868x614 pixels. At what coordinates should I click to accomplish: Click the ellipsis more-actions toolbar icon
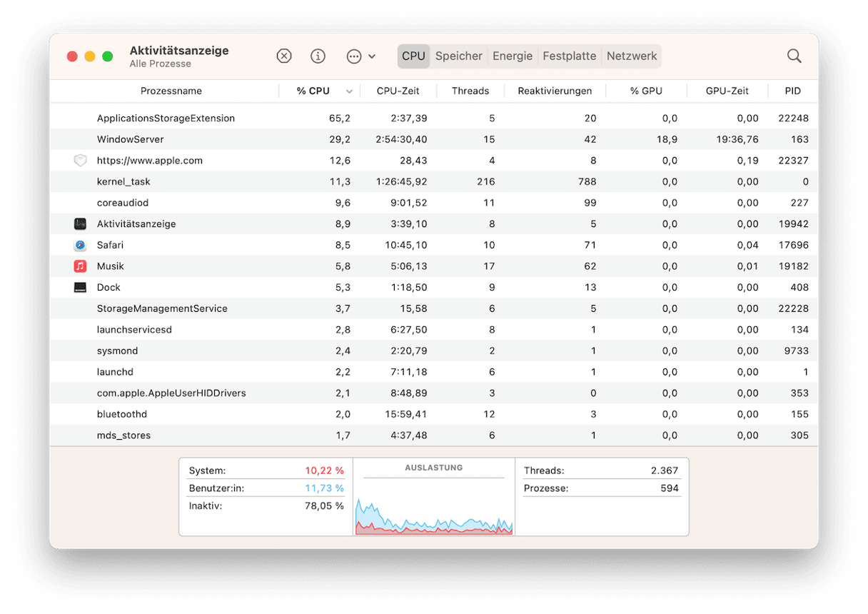click(x=354, y=56)
